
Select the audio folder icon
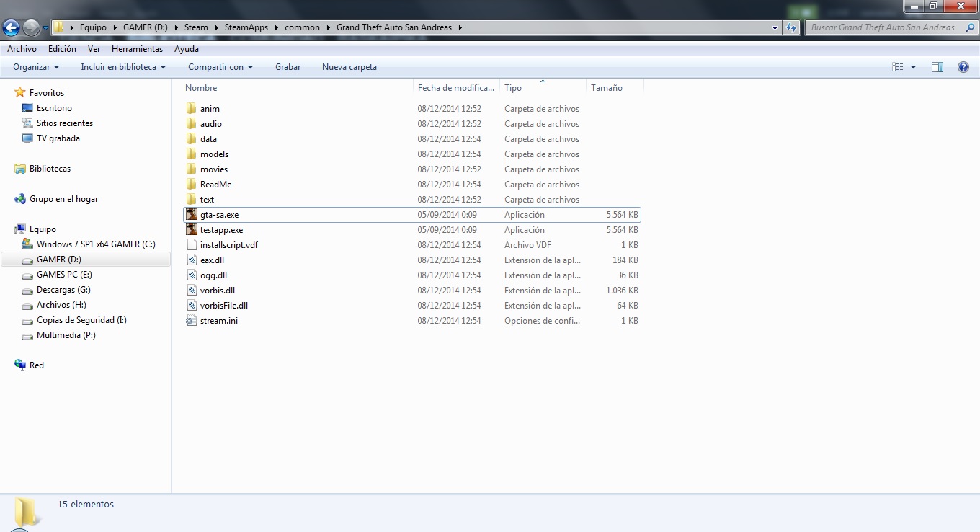tap(191, 124)
